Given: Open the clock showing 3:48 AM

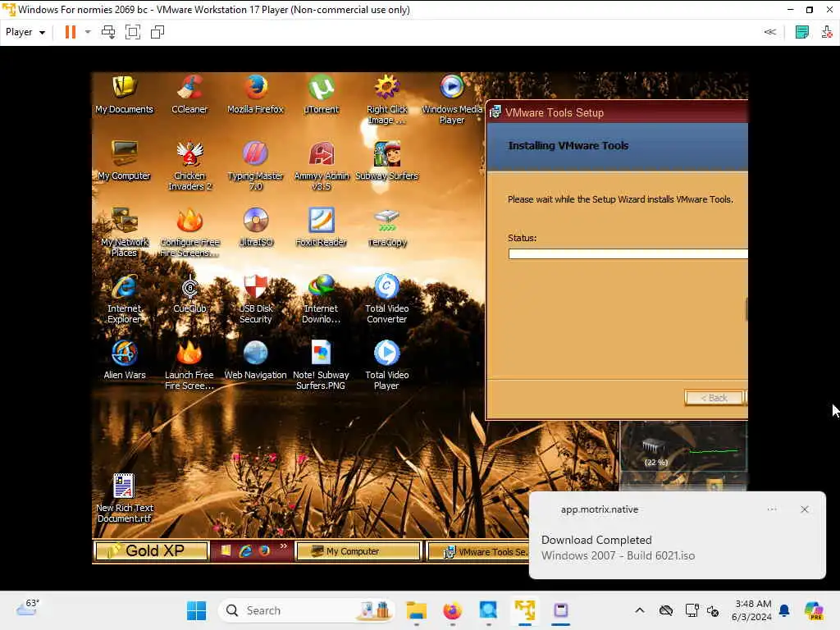Looking at the screenshot, I should tap(751, 610).
